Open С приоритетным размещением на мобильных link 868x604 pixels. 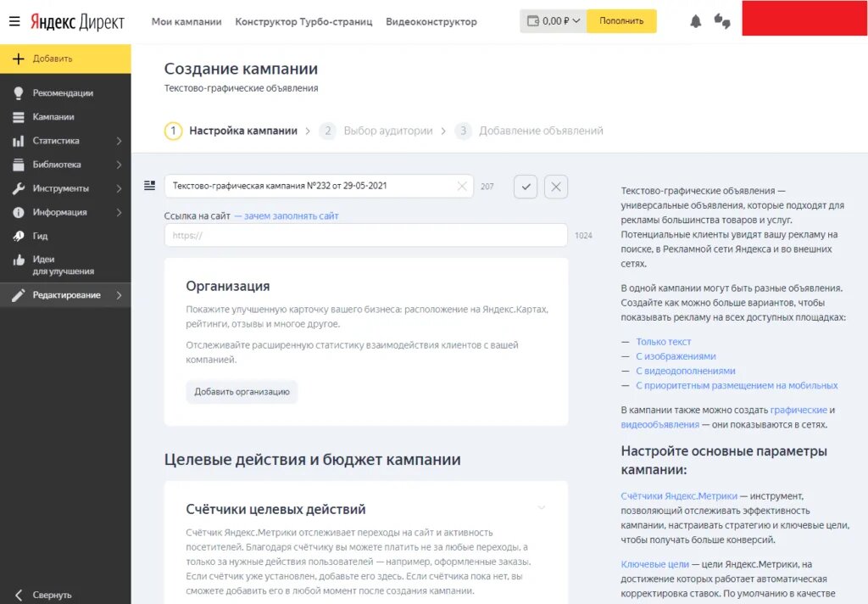[737, 385]
